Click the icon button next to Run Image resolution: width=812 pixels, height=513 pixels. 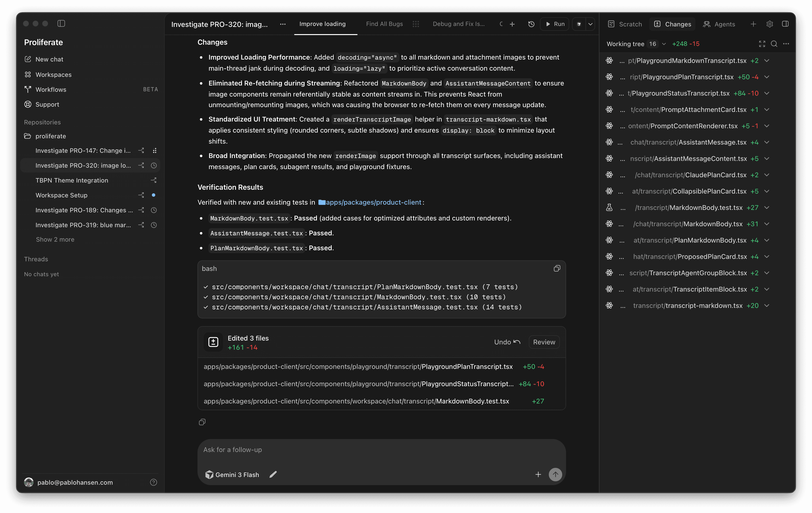(579, 24)
